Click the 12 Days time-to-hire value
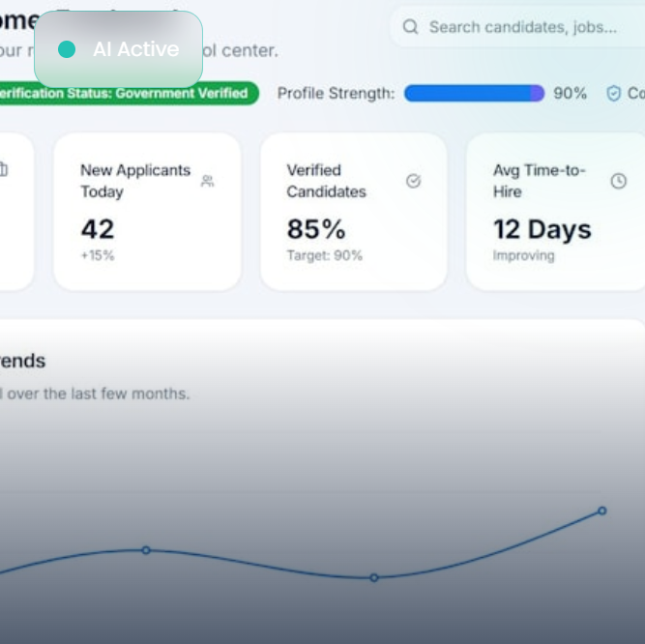This screenshot has width=645, height=644. point(542,229)
